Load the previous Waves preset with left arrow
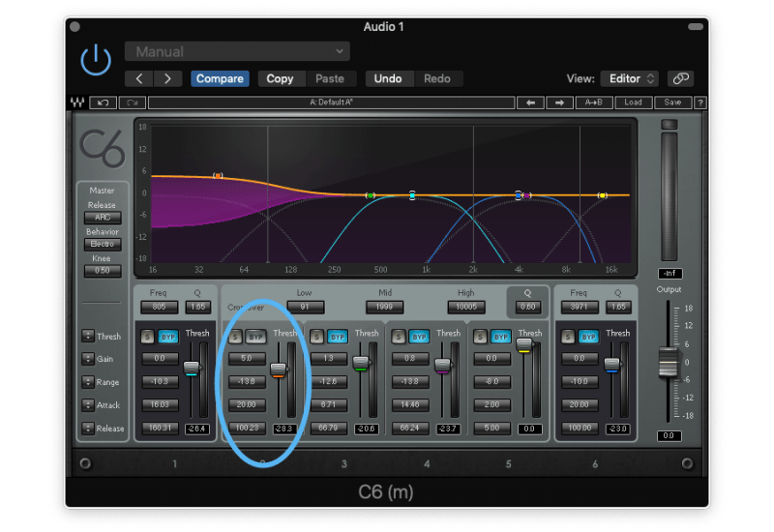The image size is (774, 532). point(530,103)
